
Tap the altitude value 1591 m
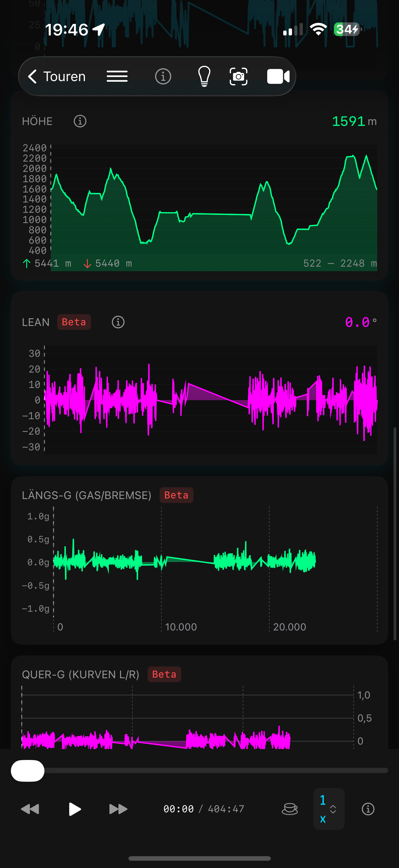point(354,121)
